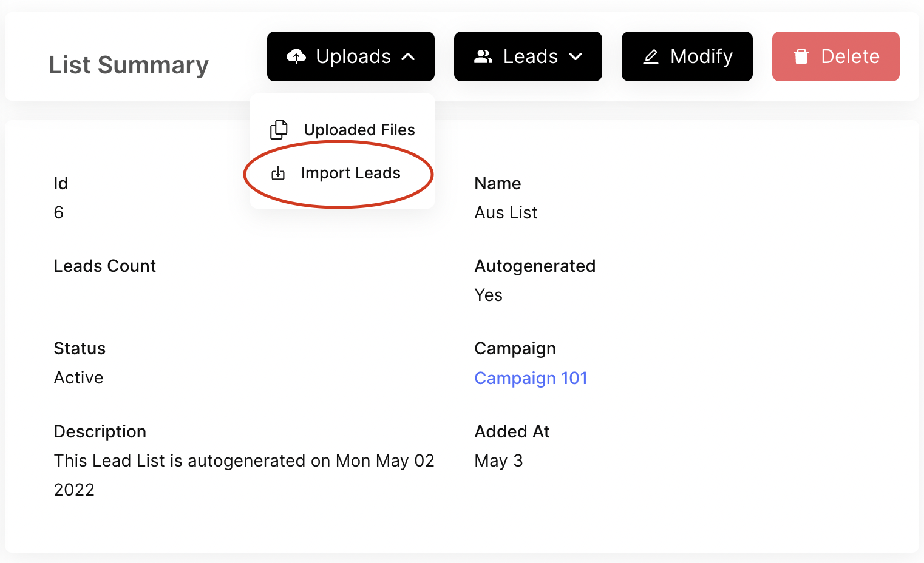Click the people icon in Leads button
924x563 pixels.
click(483, 56)
